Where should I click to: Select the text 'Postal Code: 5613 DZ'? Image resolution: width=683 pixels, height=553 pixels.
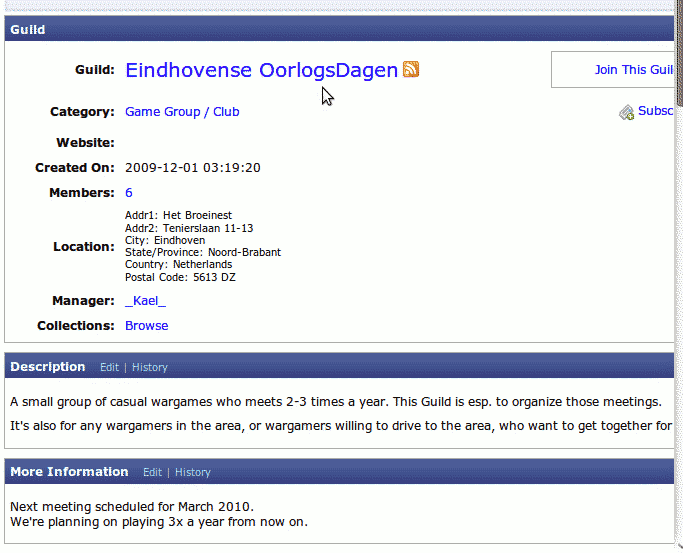pyautogui.click(x=180, y=277)
